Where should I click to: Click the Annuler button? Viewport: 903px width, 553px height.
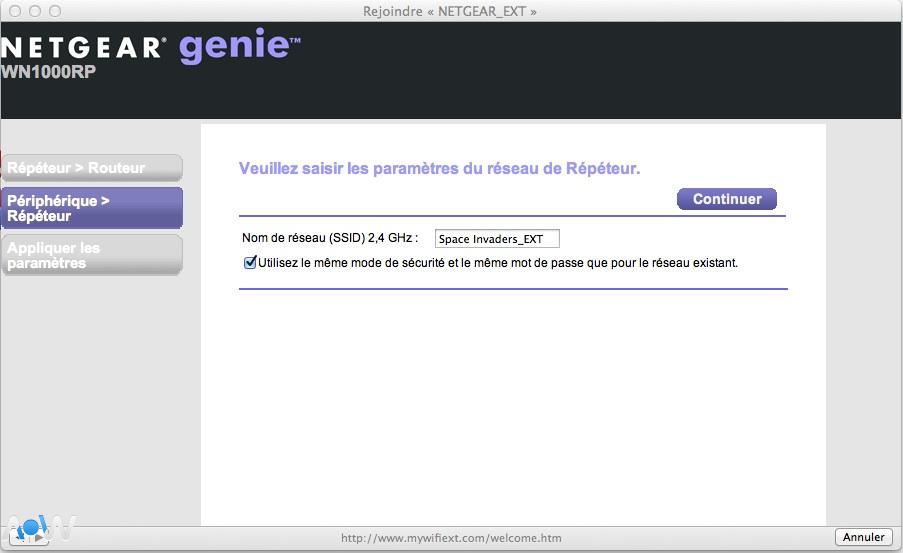coord(863,537)
